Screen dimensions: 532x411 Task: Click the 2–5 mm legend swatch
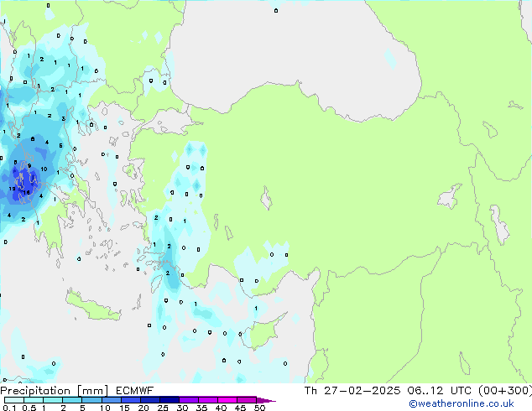point(72,400)
